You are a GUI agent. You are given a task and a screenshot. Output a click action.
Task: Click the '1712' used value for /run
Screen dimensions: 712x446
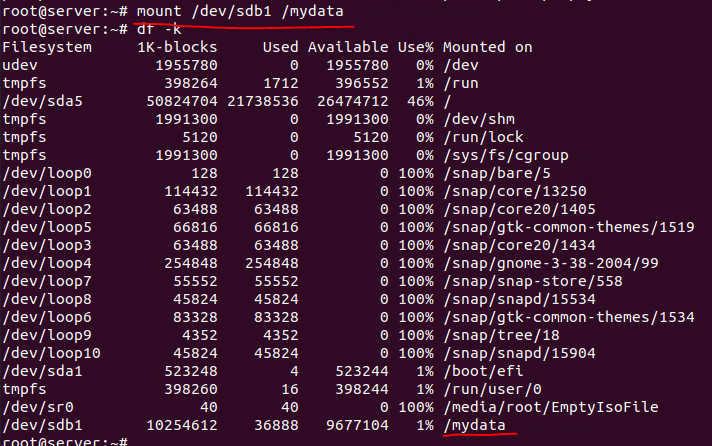(281, 83)
